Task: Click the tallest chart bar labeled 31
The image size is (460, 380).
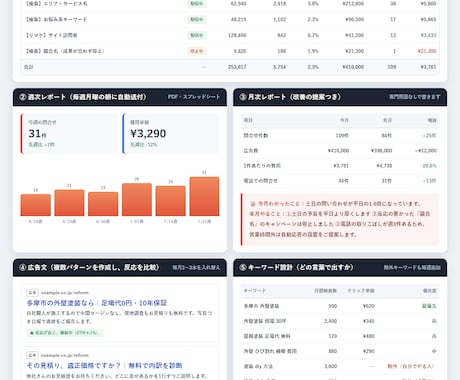Action: click(x=204, y=196)
